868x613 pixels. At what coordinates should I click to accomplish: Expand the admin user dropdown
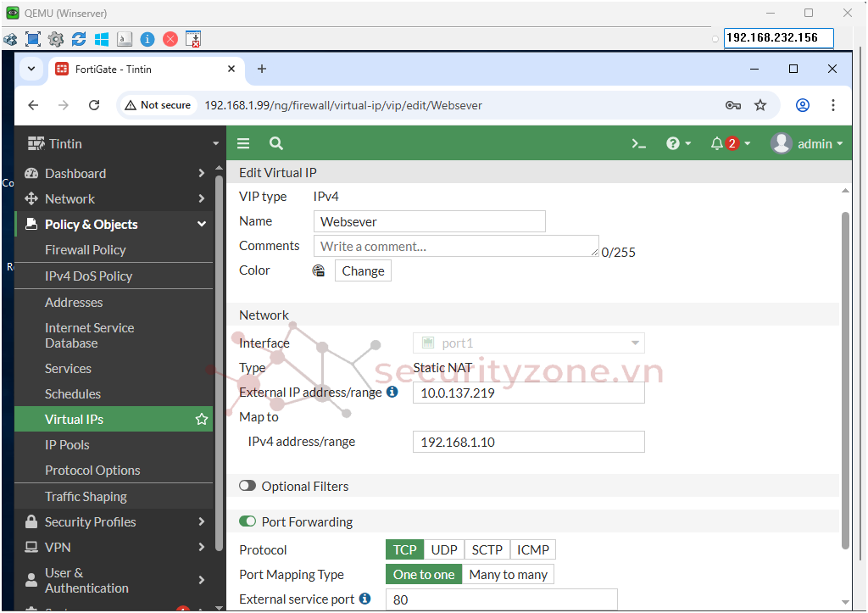807,144
